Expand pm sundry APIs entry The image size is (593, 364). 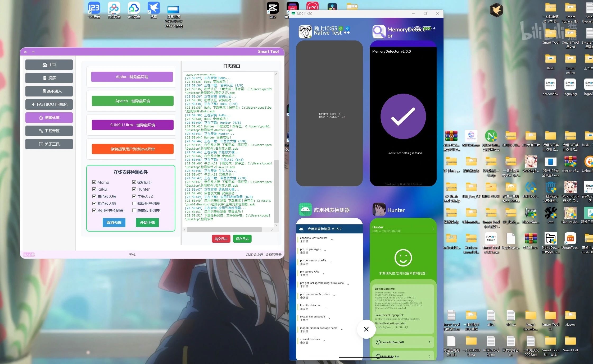click(x=324, y=273)
